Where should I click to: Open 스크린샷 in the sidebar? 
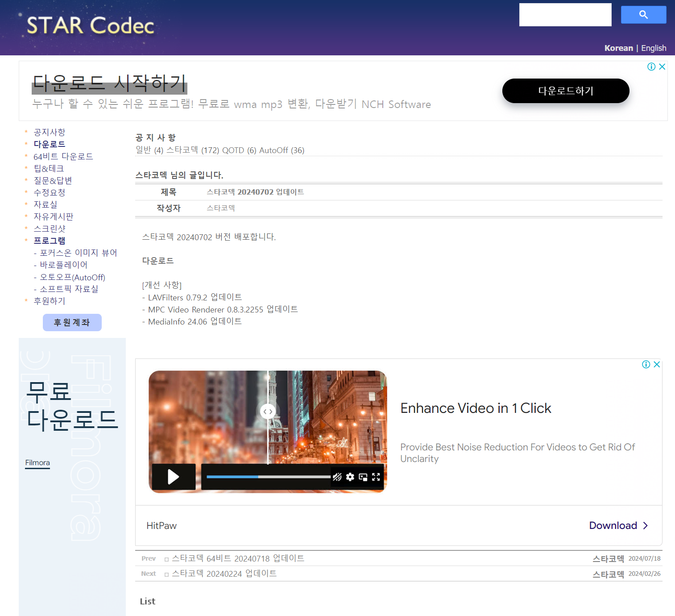coord(50,229)
